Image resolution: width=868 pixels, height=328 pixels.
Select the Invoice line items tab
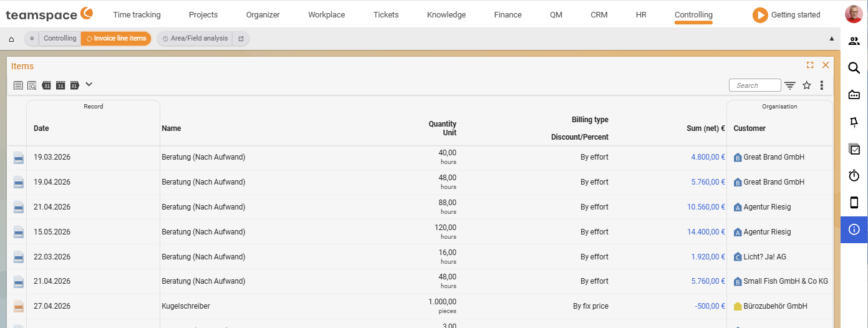pos(116,39)
